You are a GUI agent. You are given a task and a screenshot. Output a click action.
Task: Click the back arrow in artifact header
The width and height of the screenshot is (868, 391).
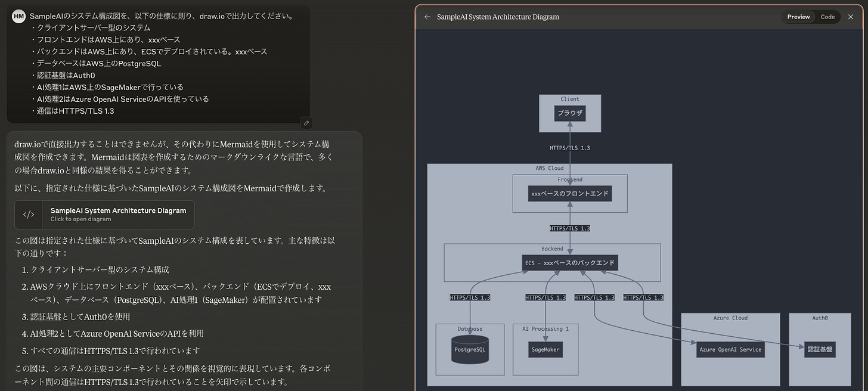[x=427, y=17]
